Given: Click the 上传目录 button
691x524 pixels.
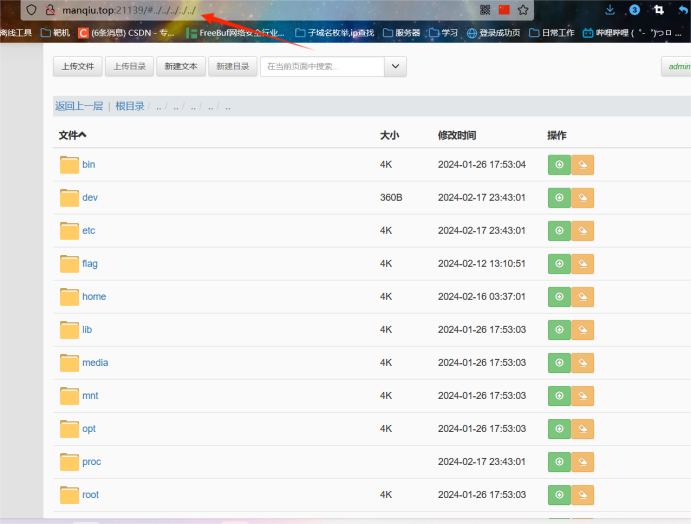Looking at the screenshot, I should [129, 67].
